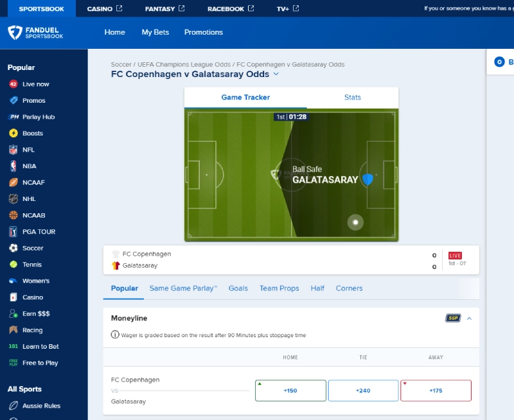
Task: Select the Sportsbook top tab
Action: [42, 8]
